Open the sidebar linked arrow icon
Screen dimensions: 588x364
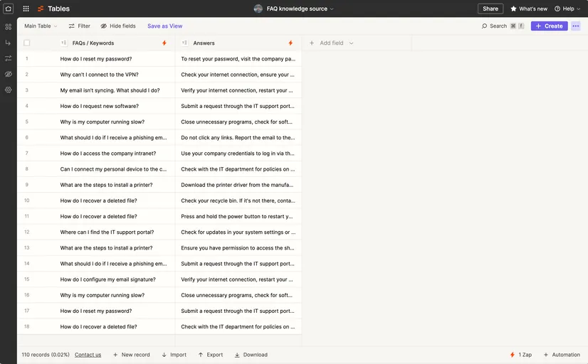click(x=9, y=43)
